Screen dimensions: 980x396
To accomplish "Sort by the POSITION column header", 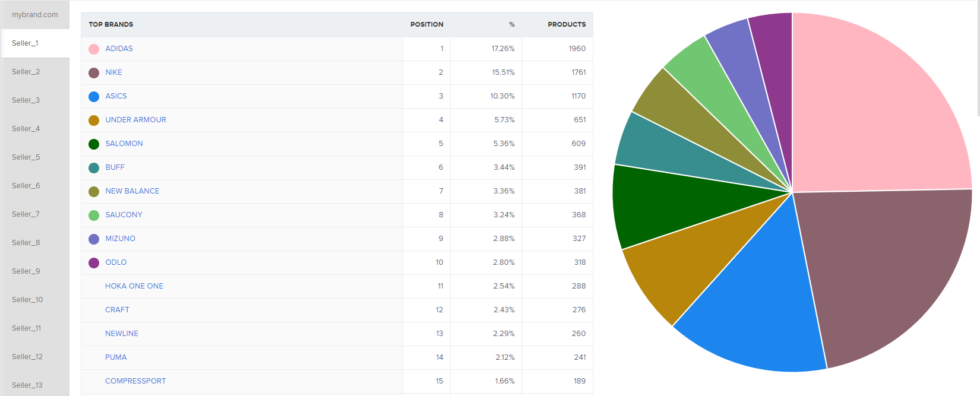I will [426, 24].
